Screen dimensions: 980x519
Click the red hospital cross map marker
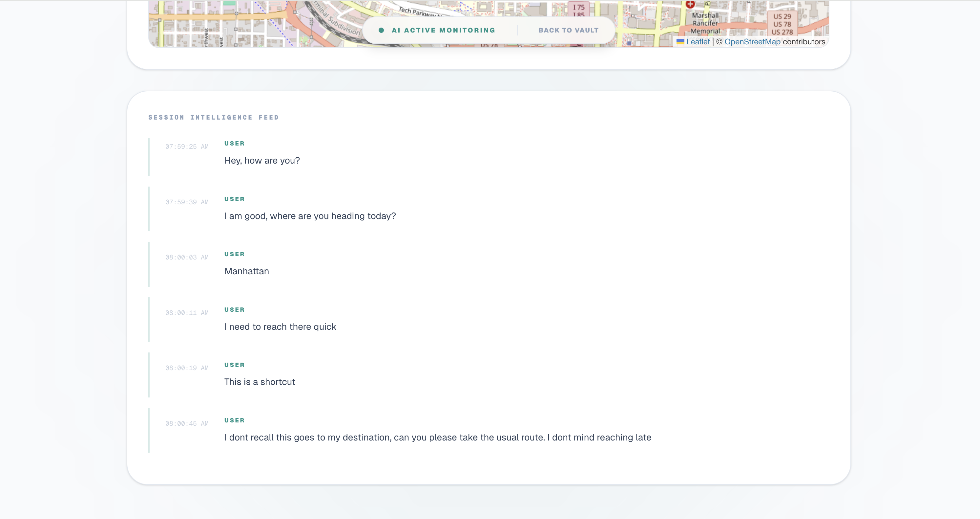690,4
